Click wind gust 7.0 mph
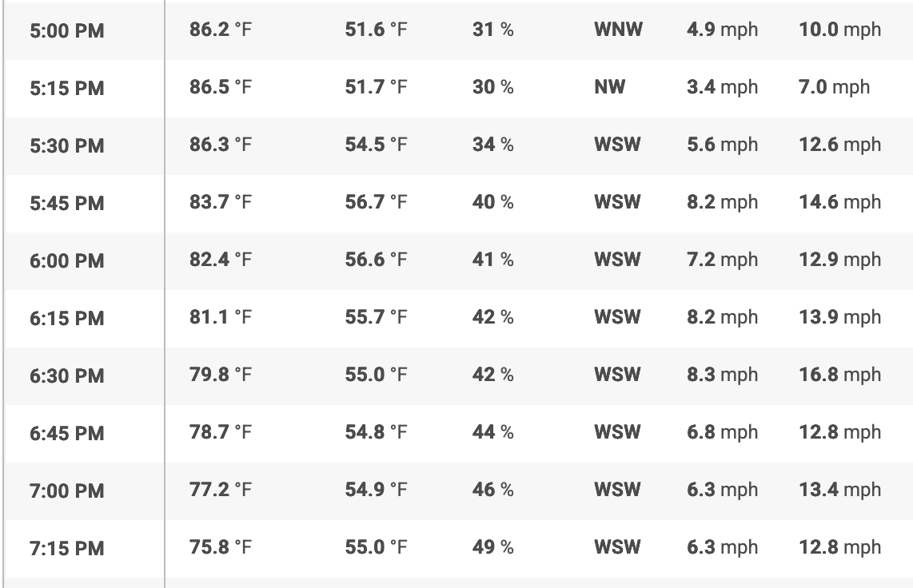Viewport: 913px width, 588px height. tap(835, 86)
